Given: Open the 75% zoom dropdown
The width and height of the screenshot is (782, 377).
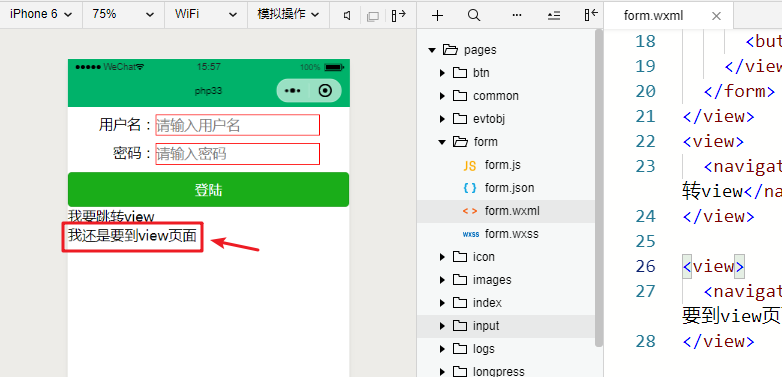Looking at the screenshot, I should (x=123, y=14).
